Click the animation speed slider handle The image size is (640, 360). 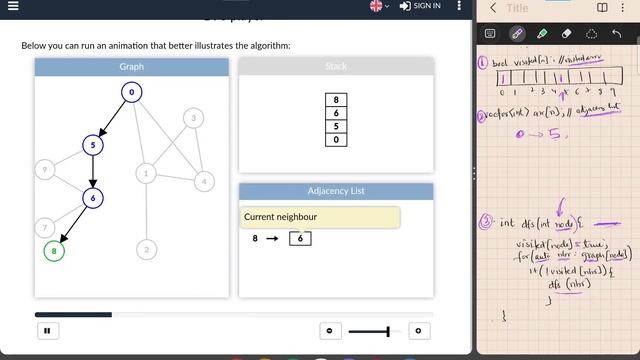tap(388, 331)
